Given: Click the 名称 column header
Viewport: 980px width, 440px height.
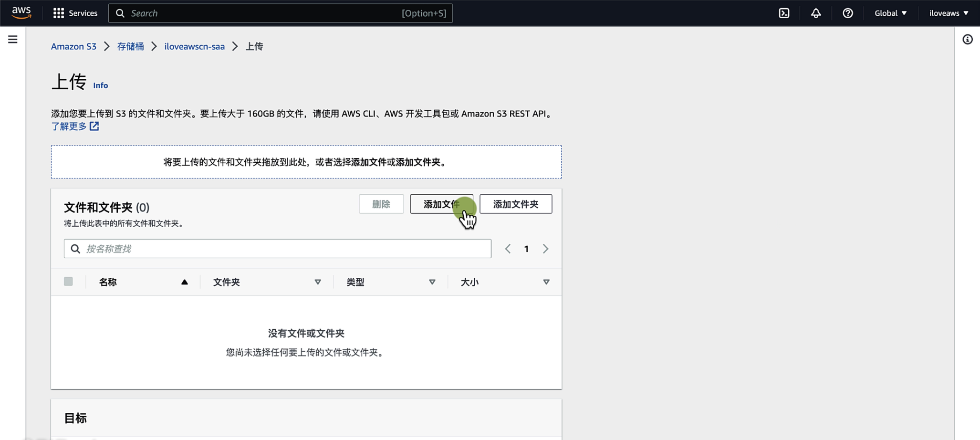Looking at the screenshot, I should [x=108, y=282].
